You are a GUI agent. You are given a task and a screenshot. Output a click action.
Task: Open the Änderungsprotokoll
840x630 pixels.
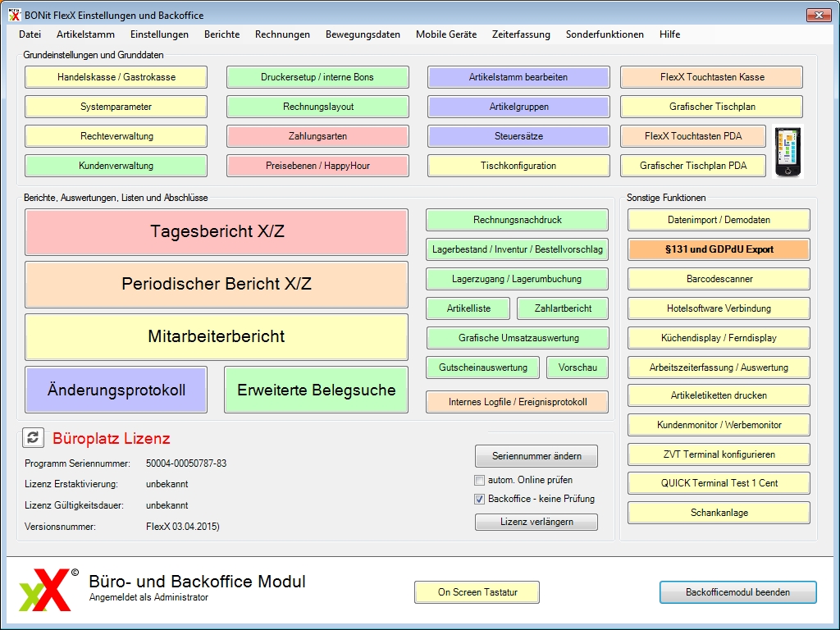pos(116,390)
